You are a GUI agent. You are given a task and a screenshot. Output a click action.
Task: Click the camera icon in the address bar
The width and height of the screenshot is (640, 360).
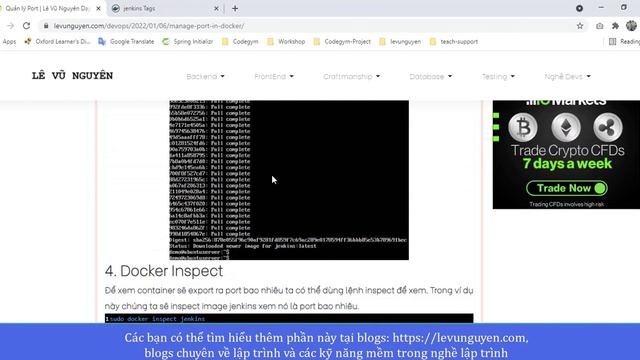[x=600, y=26]
